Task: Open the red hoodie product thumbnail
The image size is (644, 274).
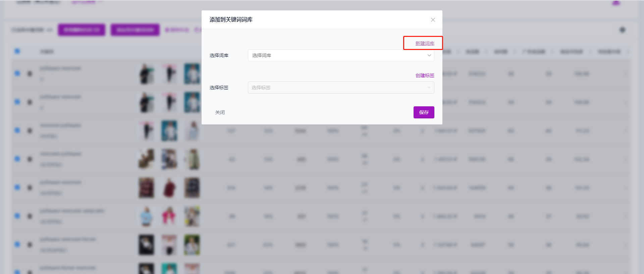Action: (169, 188)
